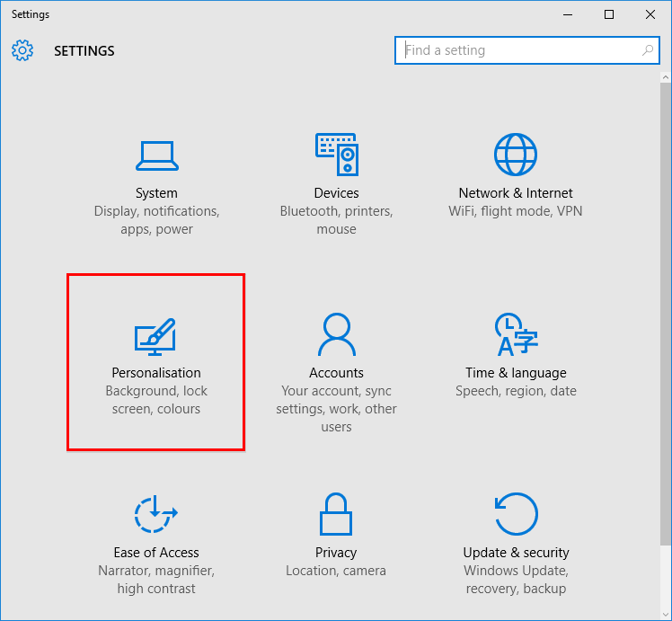672x621 pixels.
Task: Click the System category title
Action: point(156,193)
